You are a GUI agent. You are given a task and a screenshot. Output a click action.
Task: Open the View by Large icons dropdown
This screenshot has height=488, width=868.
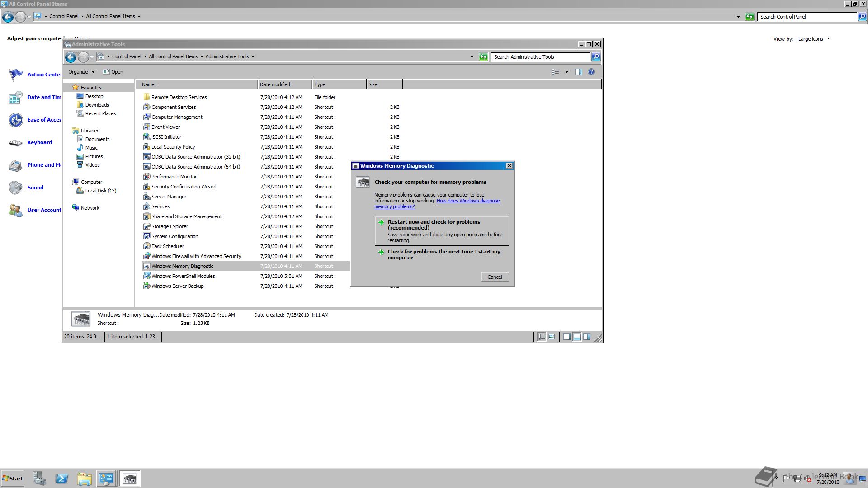(814, 39)
